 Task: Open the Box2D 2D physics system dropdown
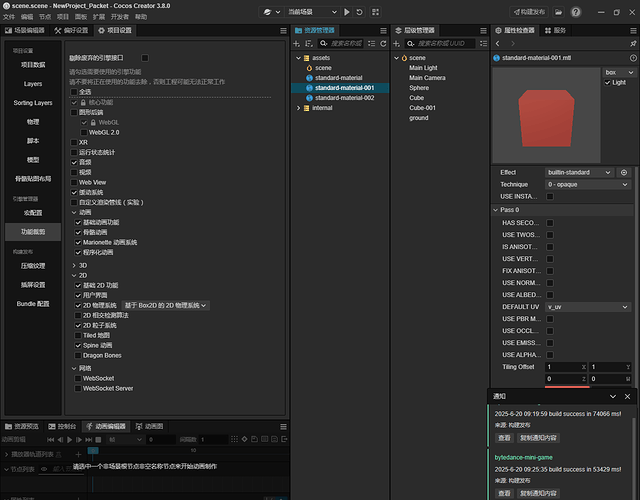click(165, 306)
